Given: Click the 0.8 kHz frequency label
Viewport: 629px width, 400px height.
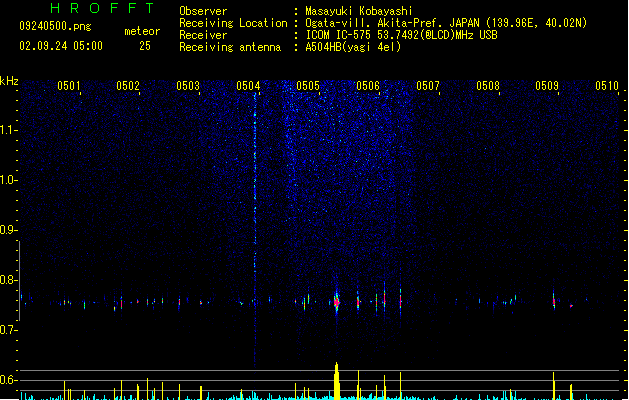Looking at the screenshot, I should click(8, 280).
